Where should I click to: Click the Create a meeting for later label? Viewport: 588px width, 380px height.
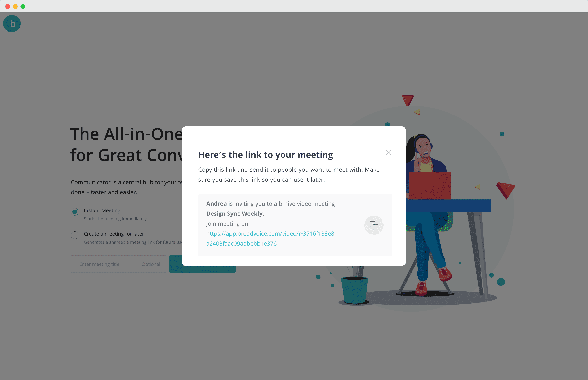(114, 234)
